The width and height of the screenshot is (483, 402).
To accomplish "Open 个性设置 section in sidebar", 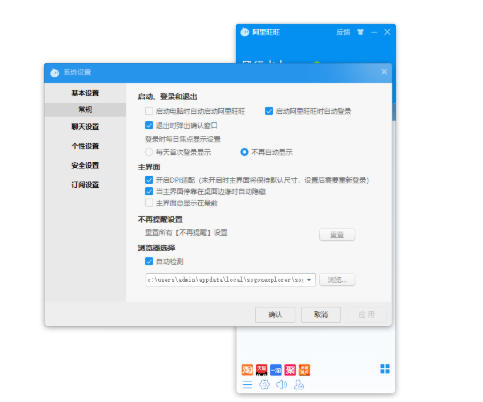I will (x=85, y=146).
